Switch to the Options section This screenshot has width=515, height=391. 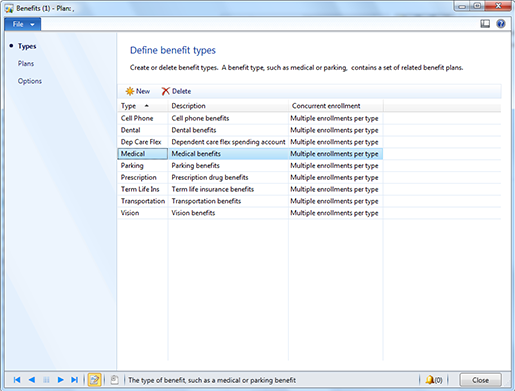tap(30, 81)
